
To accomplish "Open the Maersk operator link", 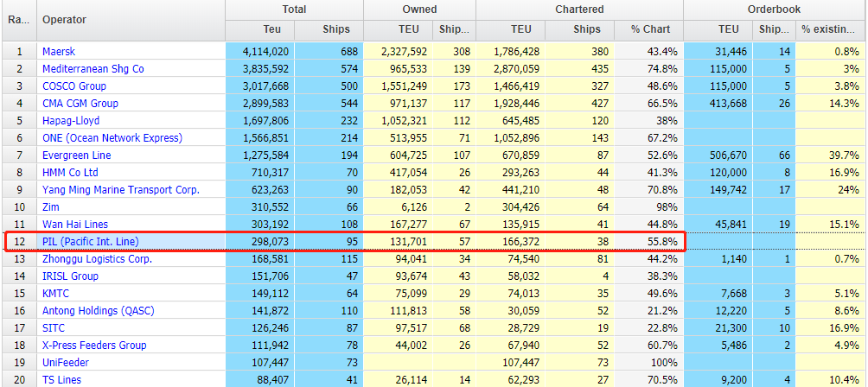I will click(59, 52).
